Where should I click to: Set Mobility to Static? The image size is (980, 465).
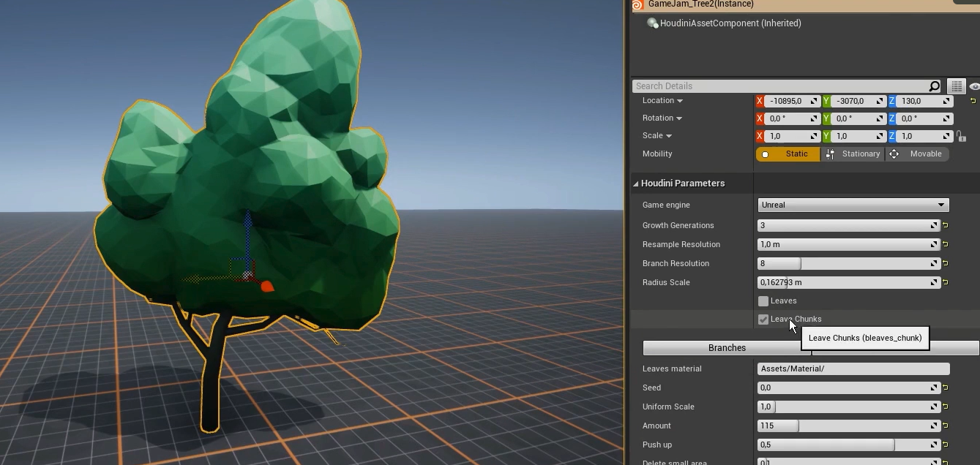tap(788, 154)
